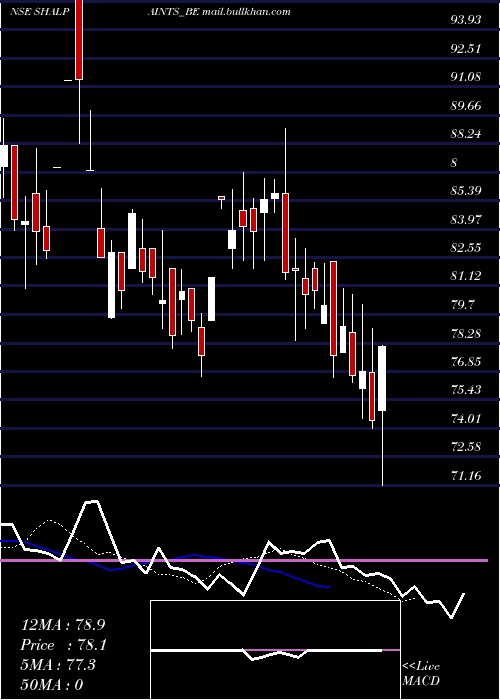Select the 89.66 price axis label
Viewport: 500px width, 700px height.
tap(466, 105)
